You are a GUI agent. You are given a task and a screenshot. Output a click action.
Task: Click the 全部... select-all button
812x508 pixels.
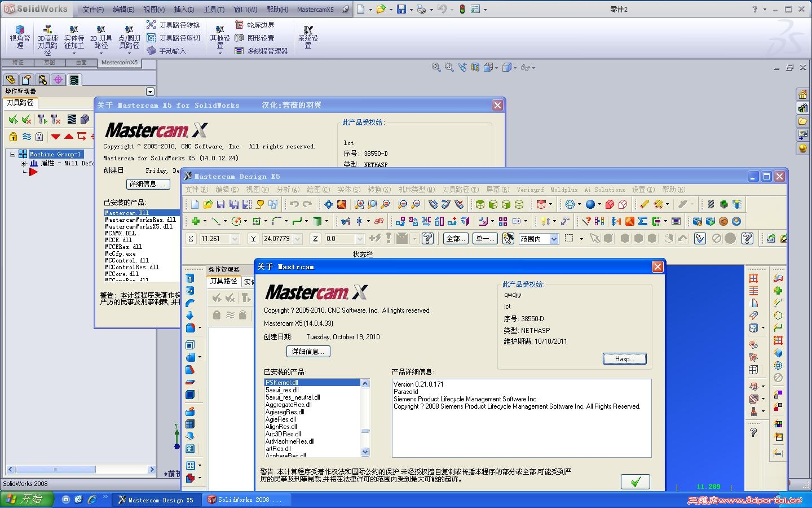(x=456, y=239)
